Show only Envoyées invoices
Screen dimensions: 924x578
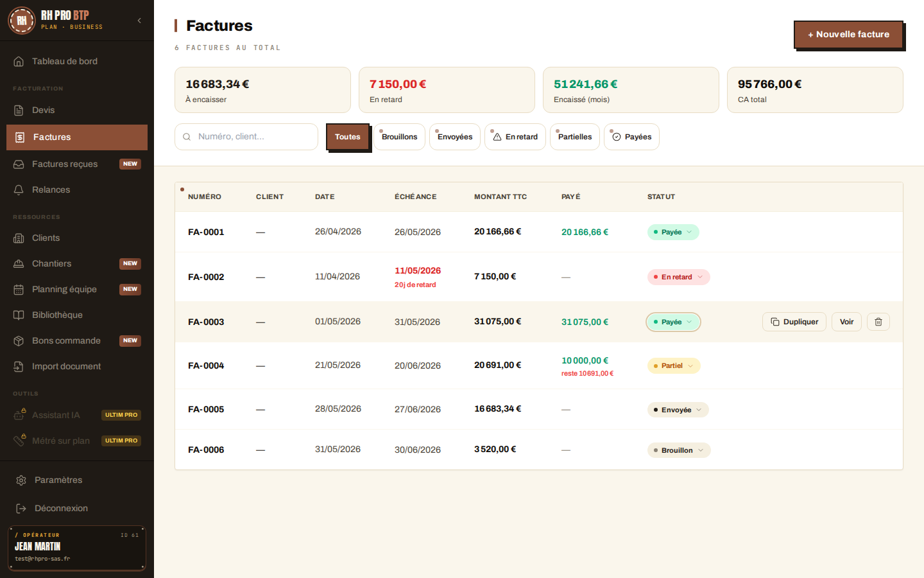[x=455, y=137]
